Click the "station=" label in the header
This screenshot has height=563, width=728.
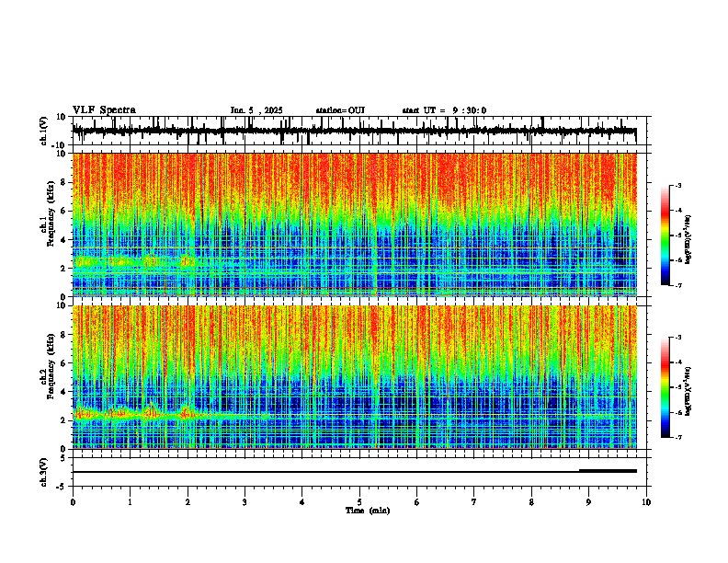click(x=332, y=110)
